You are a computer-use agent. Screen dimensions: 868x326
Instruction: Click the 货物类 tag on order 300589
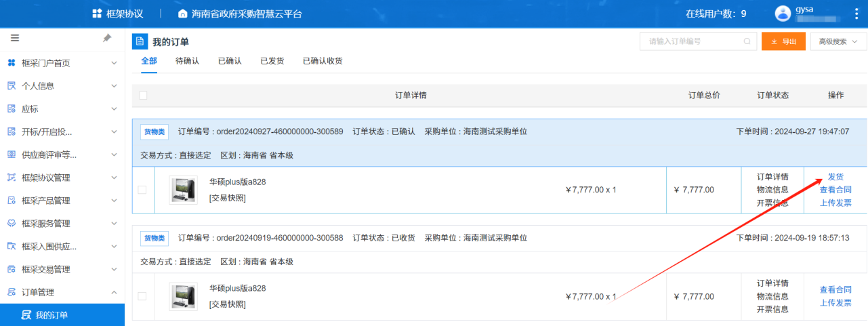click(x=154, y=131)
